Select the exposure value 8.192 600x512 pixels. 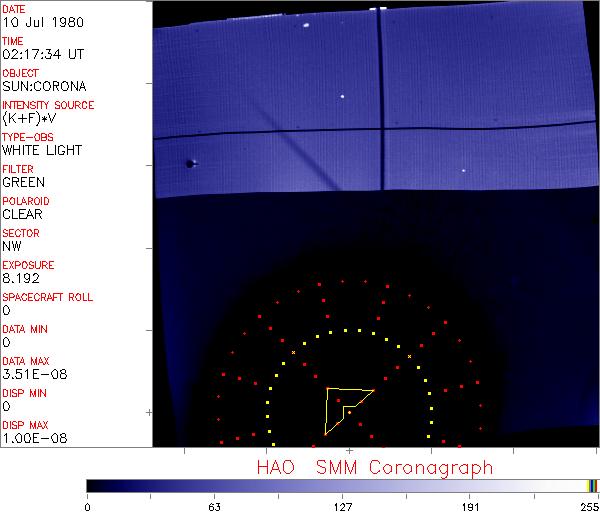(x=21, y=279)
